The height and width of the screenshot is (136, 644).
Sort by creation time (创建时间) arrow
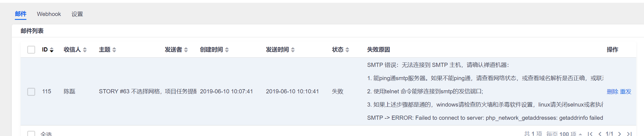227,50
